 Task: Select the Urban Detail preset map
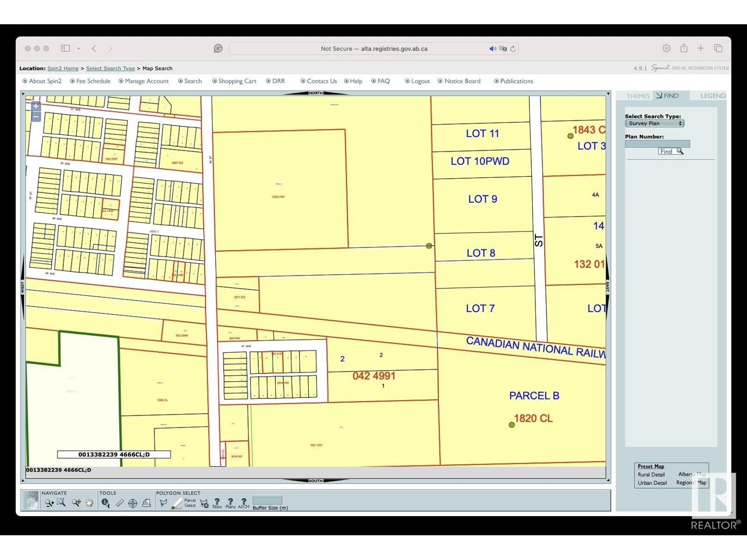click(x=652, y=483)
